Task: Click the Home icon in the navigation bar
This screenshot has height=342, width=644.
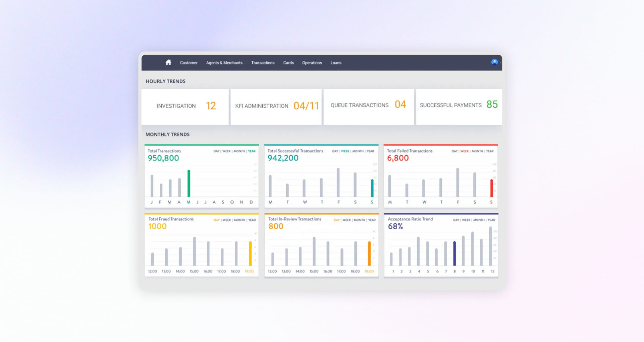Action: (x=168, y=62)
